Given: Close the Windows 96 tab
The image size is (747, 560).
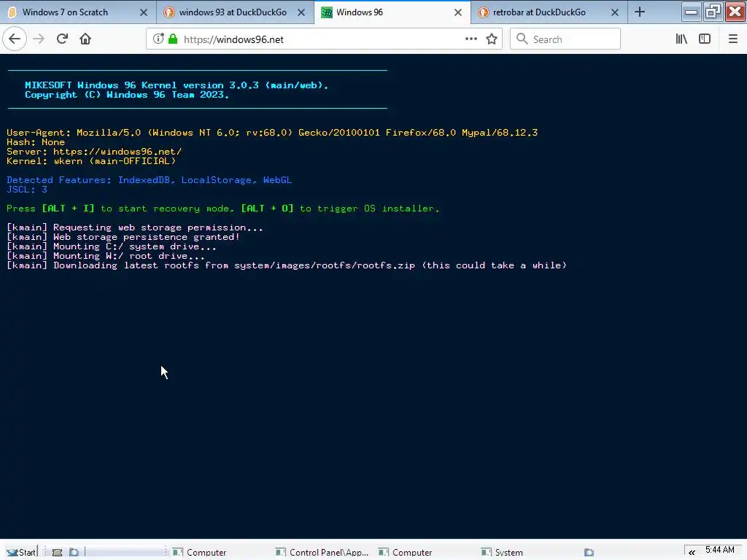Looking at the screenshot, I should pyautogui.click(x=458, y=12).
